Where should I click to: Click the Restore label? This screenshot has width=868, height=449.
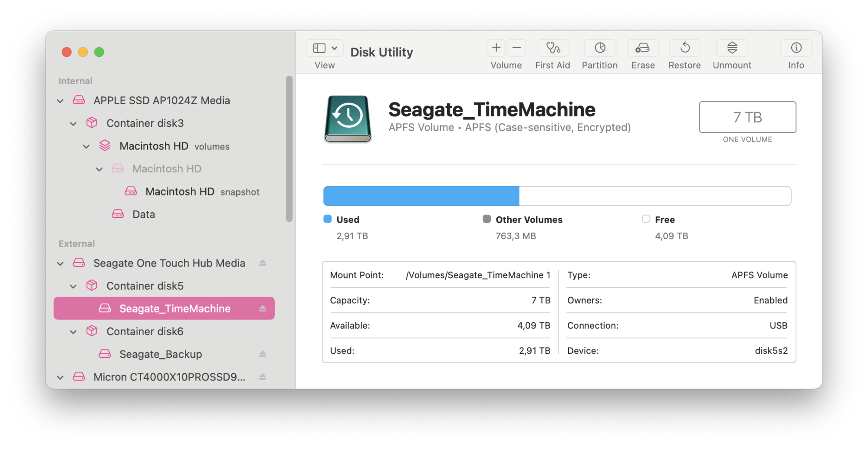pyautogui.click(x=684, y=65)
